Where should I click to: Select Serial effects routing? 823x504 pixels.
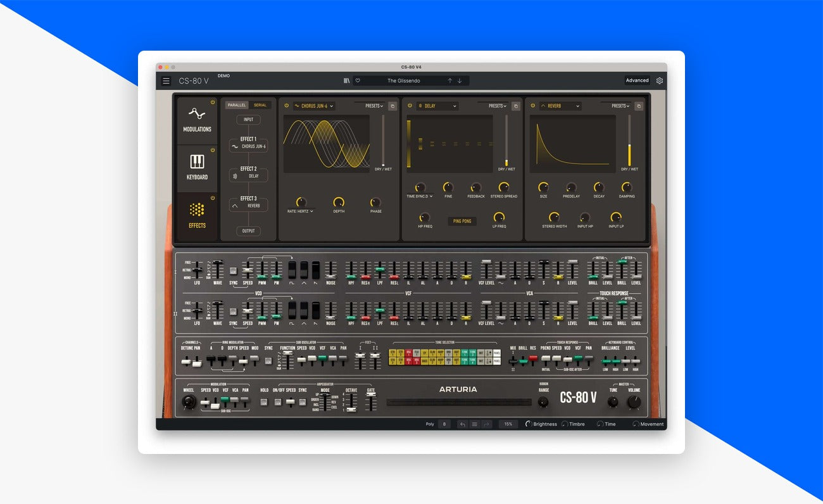[260, 105]
